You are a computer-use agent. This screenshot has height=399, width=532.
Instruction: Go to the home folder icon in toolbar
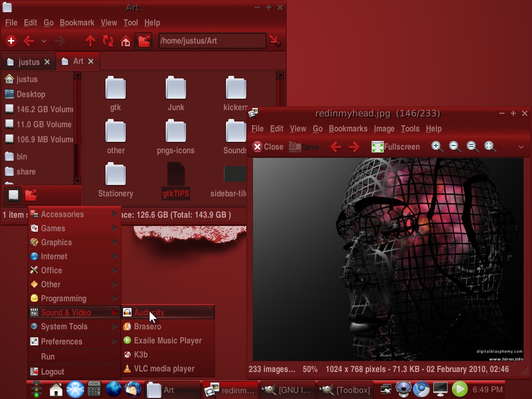tap(126, 41)
